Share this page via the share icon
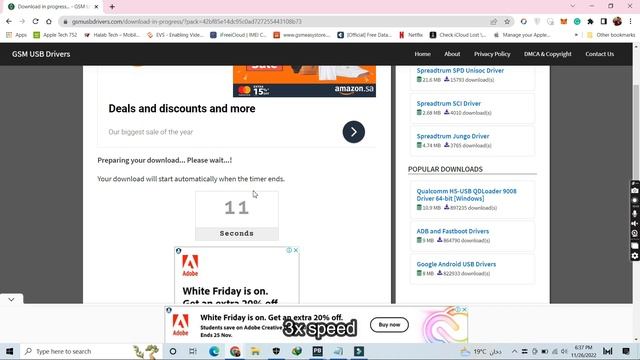 (494, 22)
